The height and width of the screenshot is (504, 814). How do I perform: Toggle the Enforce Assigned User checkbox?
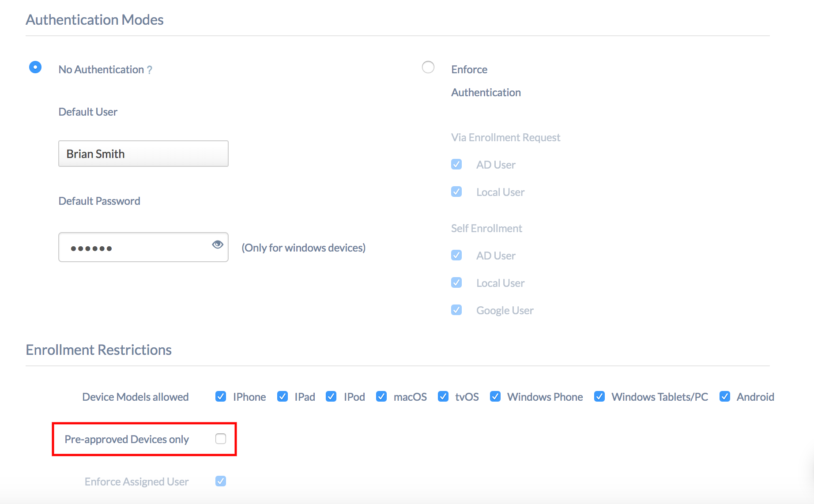coord(221,481)
